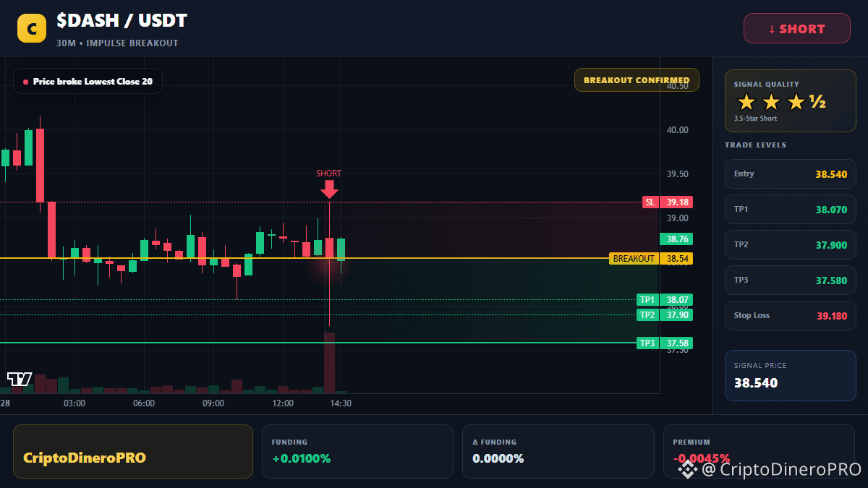This screenshot has height=488, width=868.
Task: Click the TP2 37.90 price tag
Action: coord(664,314)
